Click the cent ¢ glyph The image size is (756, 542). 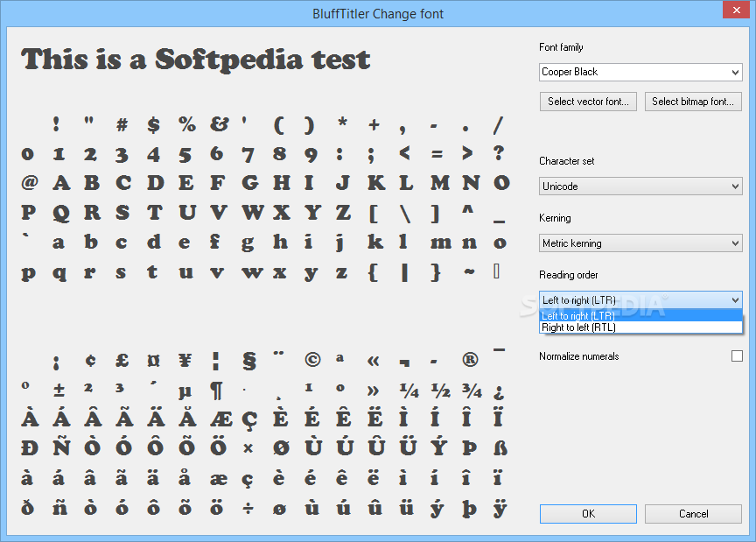90,360
